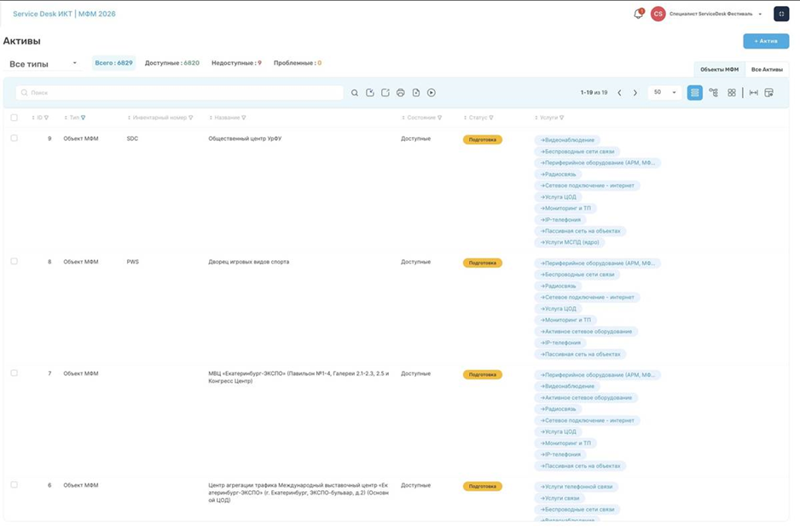
Task: Click the document file icon in toolbar
Action: (416, 93)
